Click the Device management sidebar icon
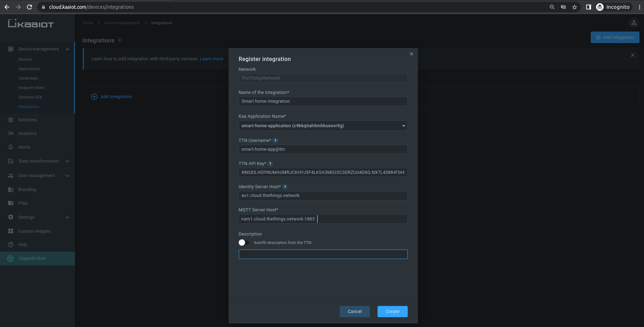Image resolution: width=644 pixels, height=327 pixels. [11, 49]
